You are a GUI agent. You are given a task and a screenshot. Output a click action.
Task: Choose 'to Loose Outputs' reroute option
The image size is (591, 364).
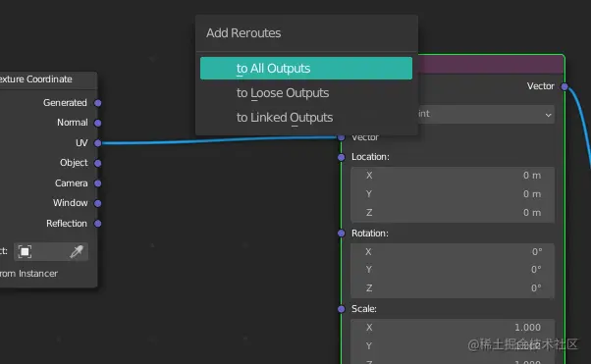coord(306,92)
